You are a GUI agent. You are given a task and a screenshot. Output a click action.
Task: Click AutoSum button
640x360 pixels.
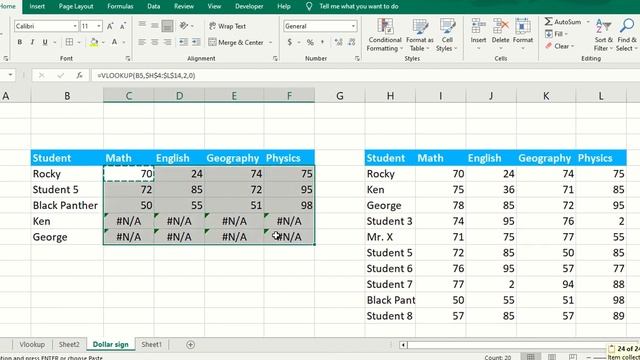(563, 22)
